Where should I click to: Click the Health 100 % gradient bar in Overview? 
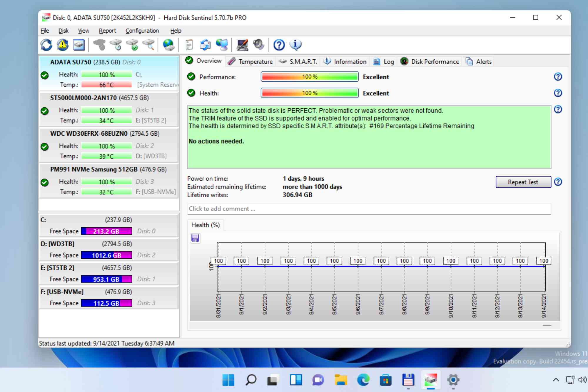[310, 93]
